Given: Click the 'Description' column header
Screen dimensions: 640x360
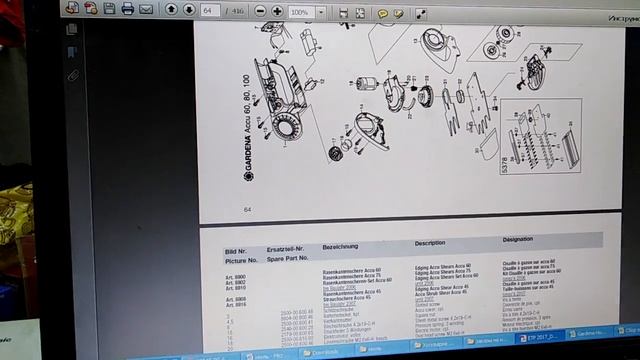Looking at the screenshot, I should (x=429, y=243).
